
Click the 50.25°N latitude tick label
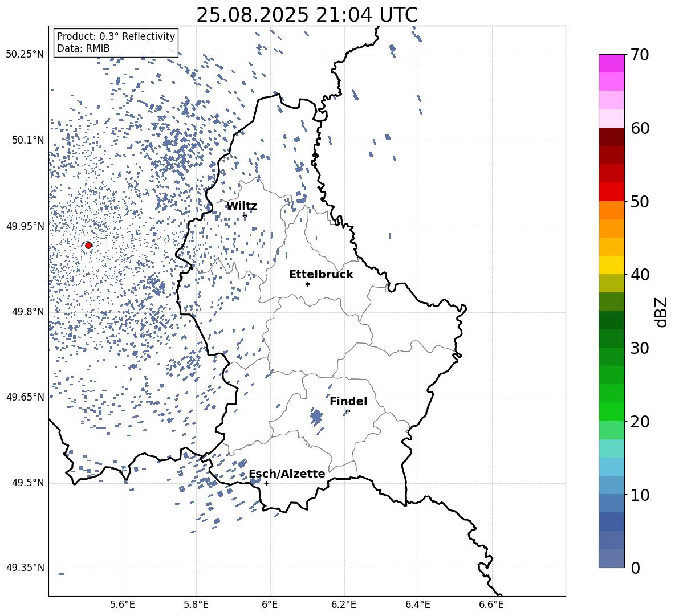point(25,55)
